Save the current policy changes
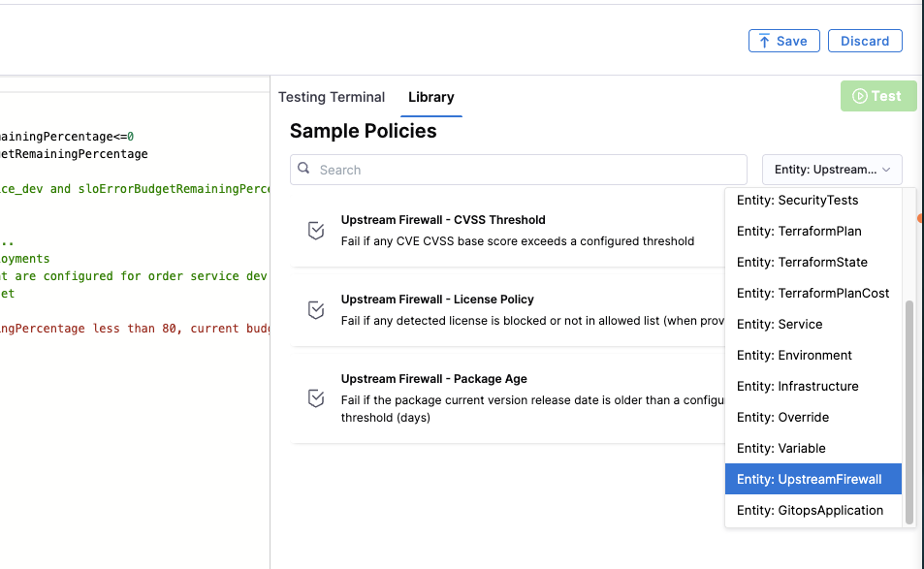The image size is (924, 569). coord(783,41)
